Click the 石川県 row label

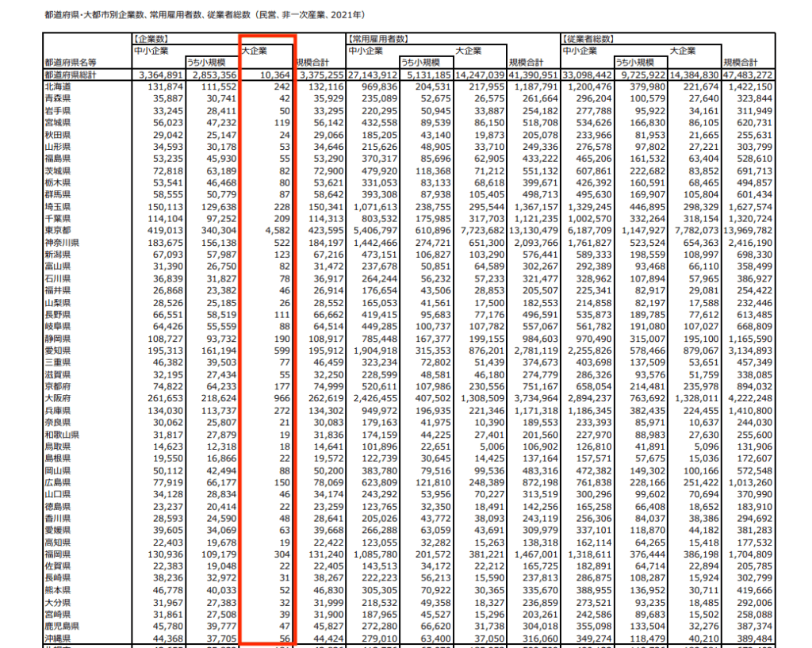pos(57,278)
